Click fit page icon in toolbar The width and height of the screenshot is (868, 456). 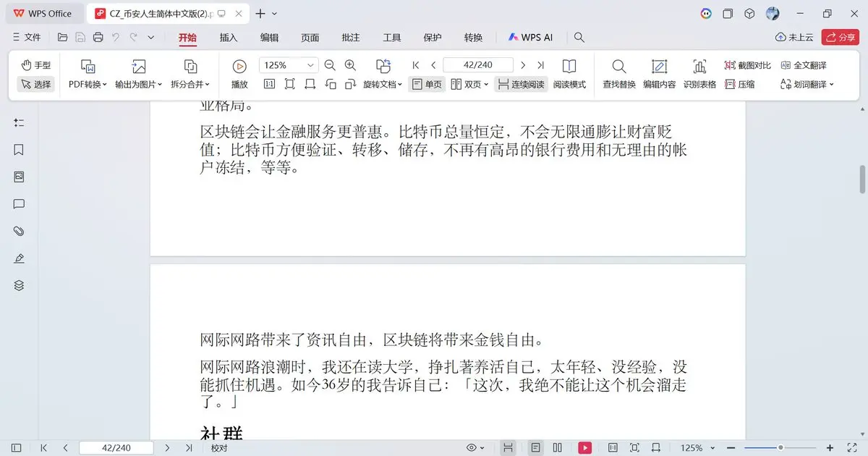click(289, 84)
